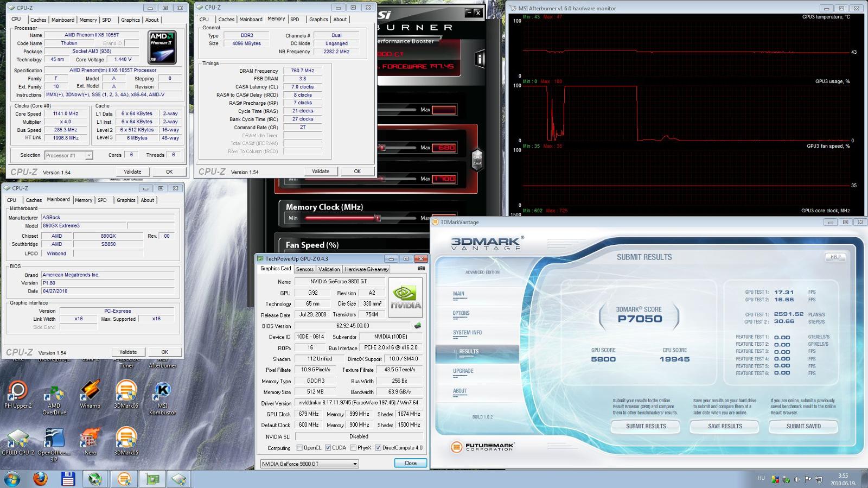Open the Winamp desktop icon
Image resolution: width=868 pixels, height=488 pixels.
coord(90,395)
